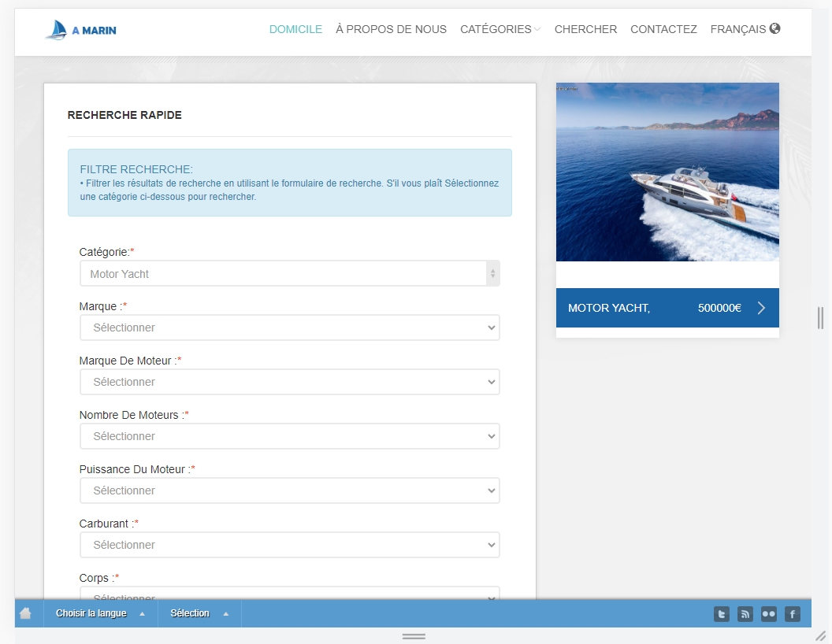
Task: Click the corner resize grip at bottom right
Action: (821, 635)
